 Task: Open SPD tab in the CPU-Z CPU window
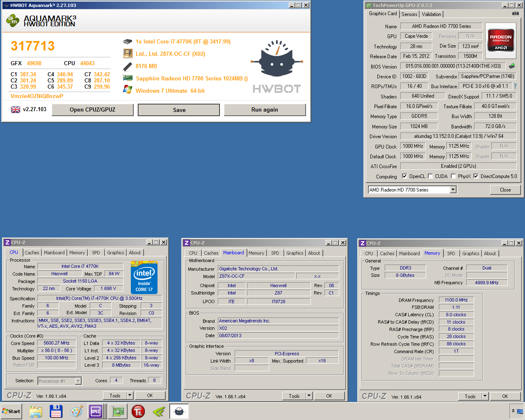(96, 253)
